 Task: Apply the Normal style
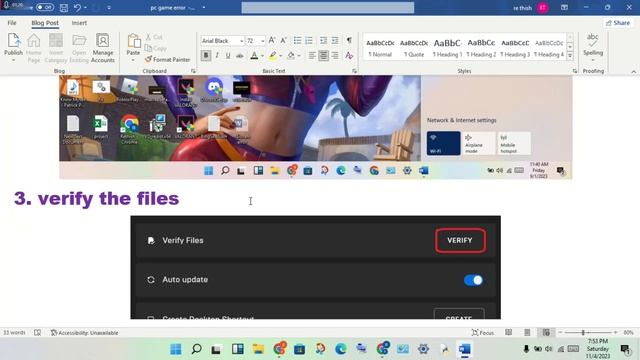pyautogui.click(x=380, y=48)
